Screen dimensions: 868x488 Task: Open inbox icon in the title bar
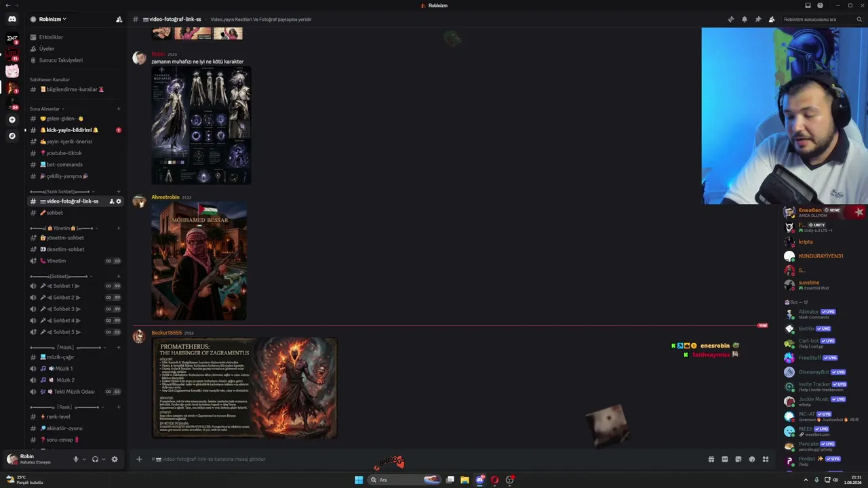click(x=808, y=5)
